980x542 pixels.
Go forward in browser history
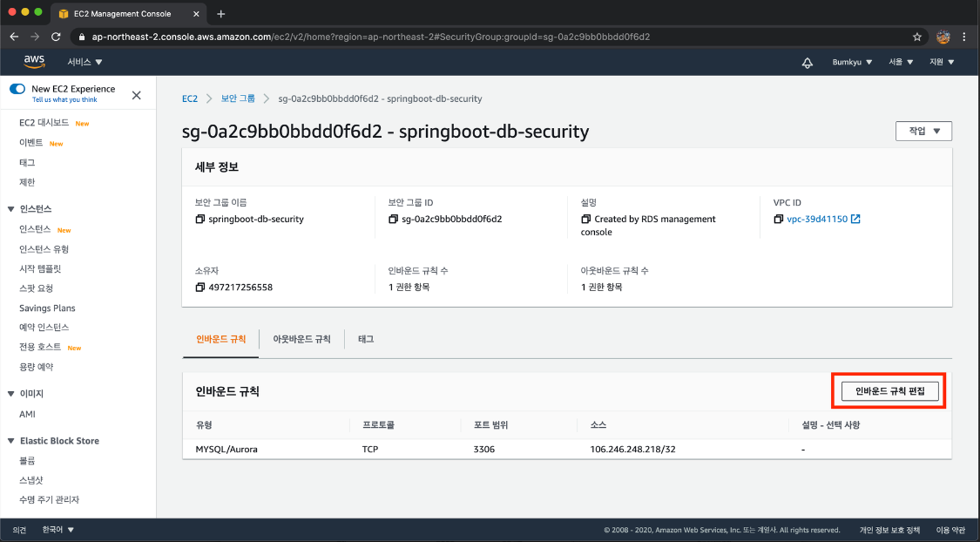tap(34, 37)
